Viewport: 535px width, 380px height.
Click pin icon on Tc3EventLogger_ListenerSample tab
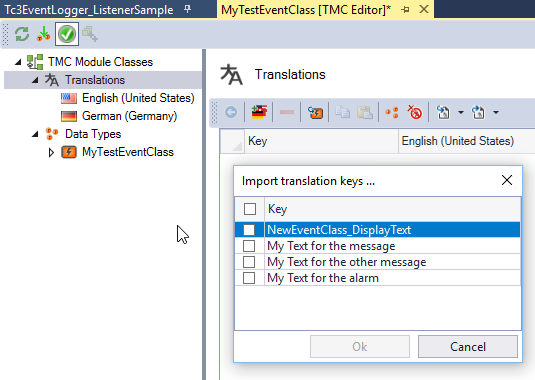tap(187, 10)
